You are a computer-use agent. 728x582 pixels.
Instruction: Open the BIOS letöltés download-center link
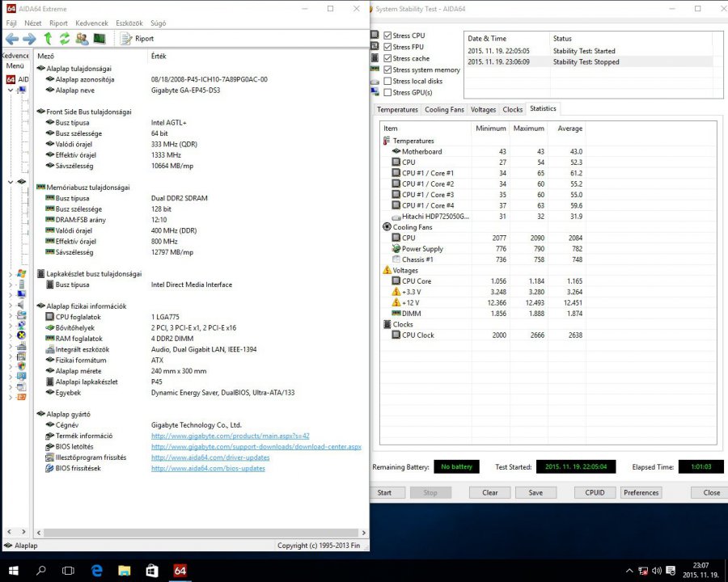pos(256,446)
